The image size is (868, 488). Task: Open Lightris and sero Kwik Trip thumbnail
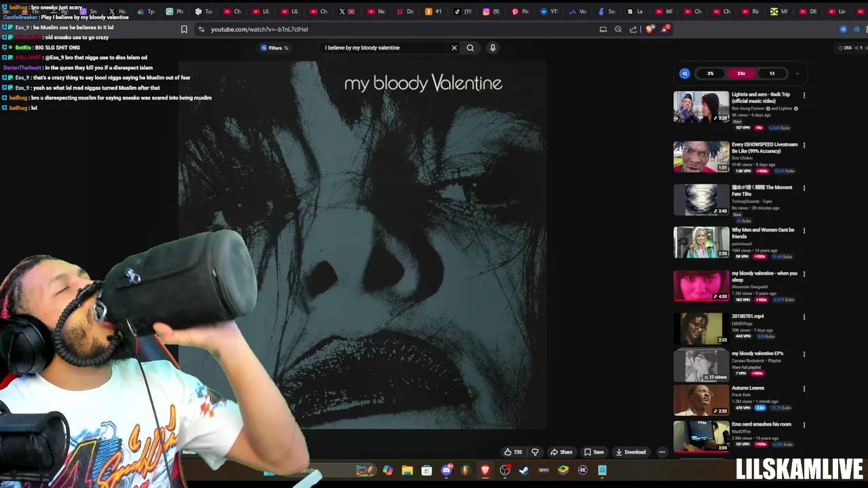point(701,107)
